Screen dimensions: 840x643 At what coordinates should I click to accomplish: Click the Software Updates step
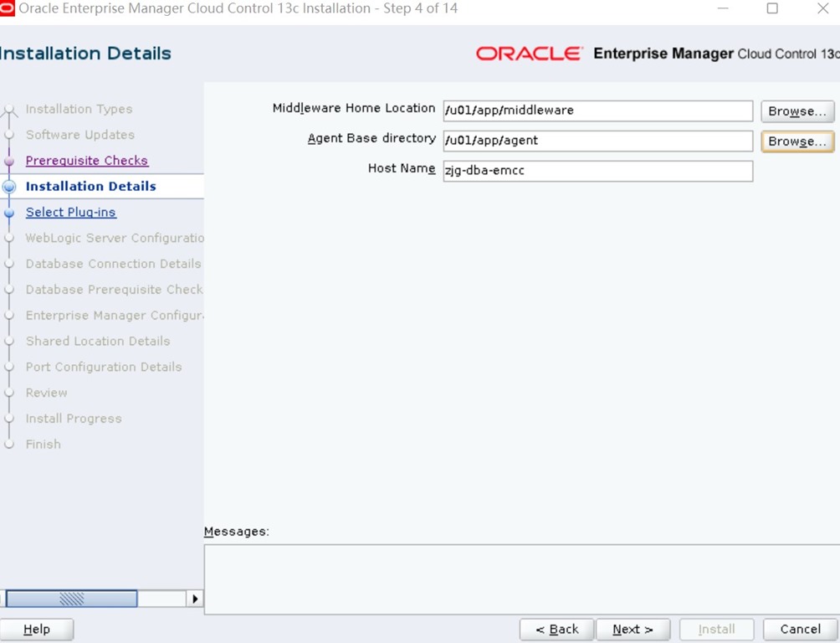coord(79,135)
